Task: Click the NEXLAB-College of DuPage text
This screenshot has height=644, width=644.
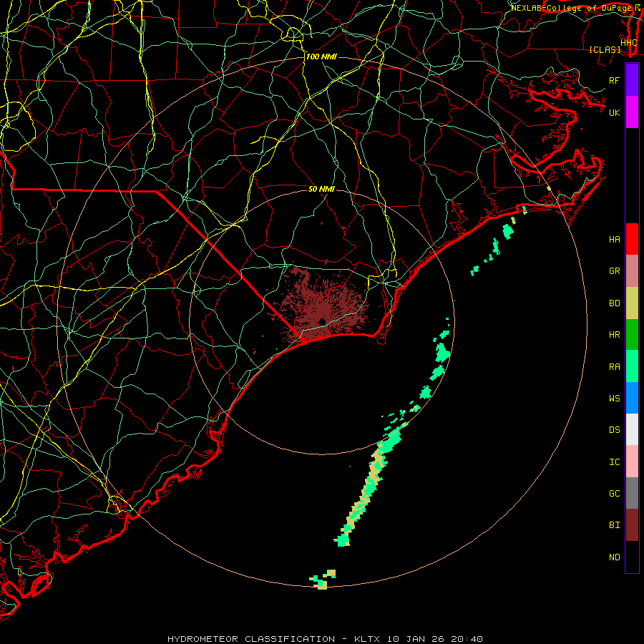Action: (x=572, y=8)
